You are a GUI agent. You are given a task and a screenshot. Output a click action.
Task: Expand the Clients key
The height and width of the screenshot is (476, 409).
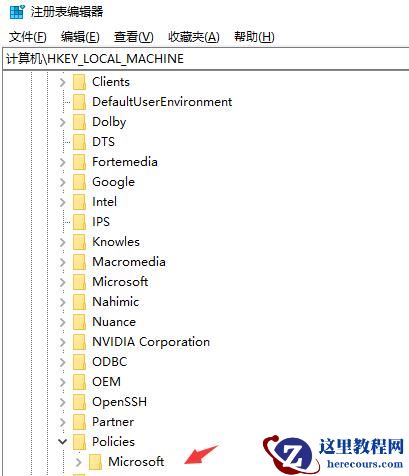point(62,82)
